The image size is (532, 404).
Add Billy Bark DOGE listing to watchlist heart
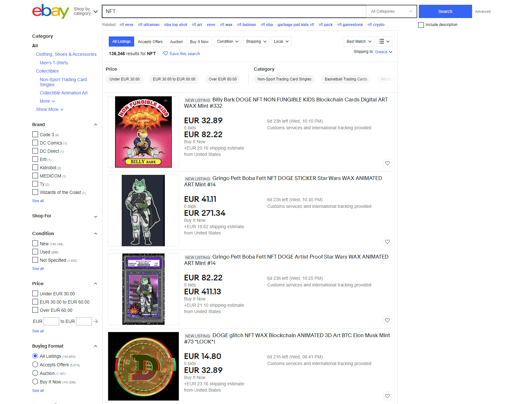(x=387, y=163)
